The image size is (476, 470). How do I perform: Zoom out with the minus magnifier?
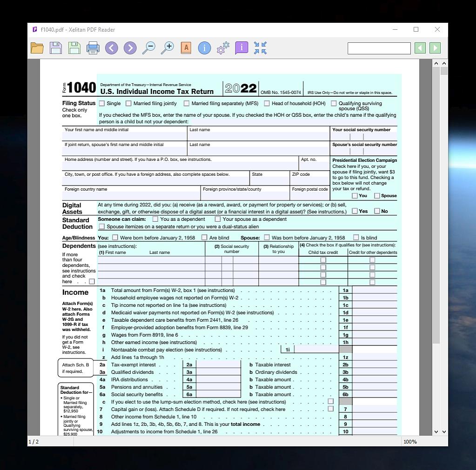click(x=149, y=48)
